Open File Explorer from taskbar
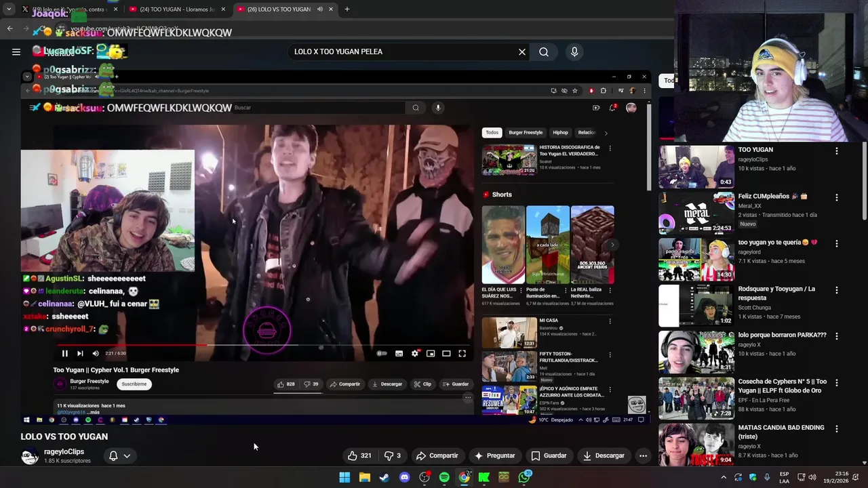Image resolution: width=868 pixels, height=488 pixels. [365, 477]
